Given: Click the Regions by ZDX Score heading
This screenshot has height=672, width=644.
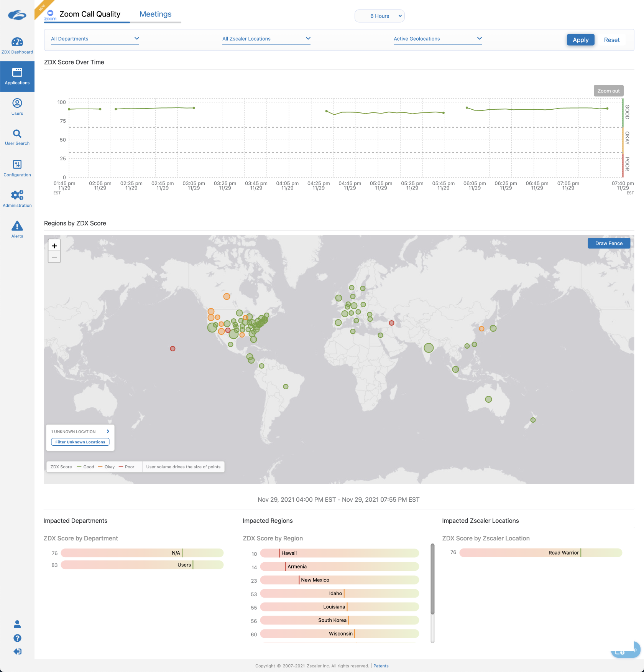Looking at the screenshot, I should point(75,223).
